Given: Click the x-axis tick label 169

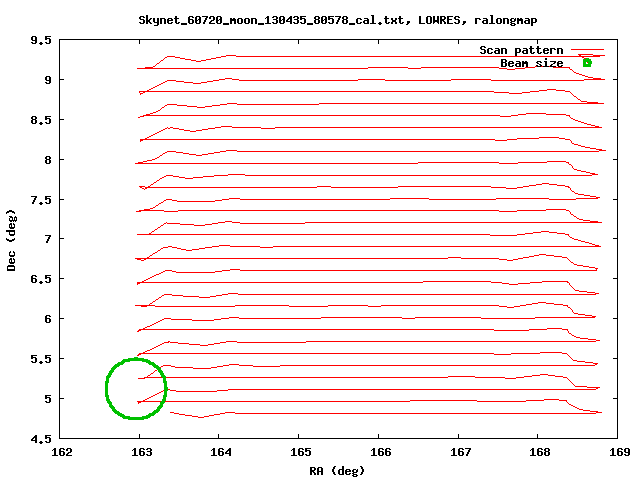Looking at the screenshot, I should [620, 452].
